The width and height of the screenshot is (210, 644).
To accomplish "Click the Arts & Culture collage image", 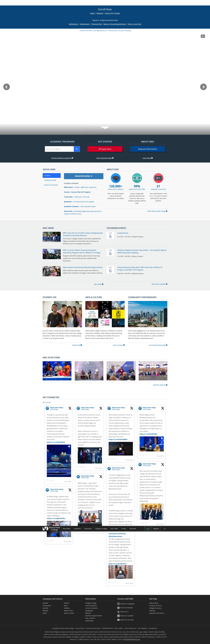I will 105,314.
